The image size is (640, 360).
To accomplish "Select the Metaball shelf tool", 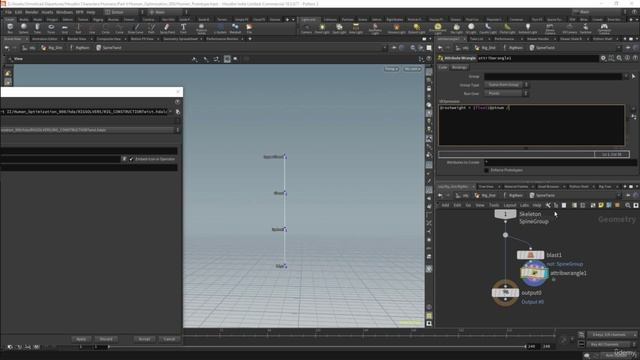I will (236, 29).
